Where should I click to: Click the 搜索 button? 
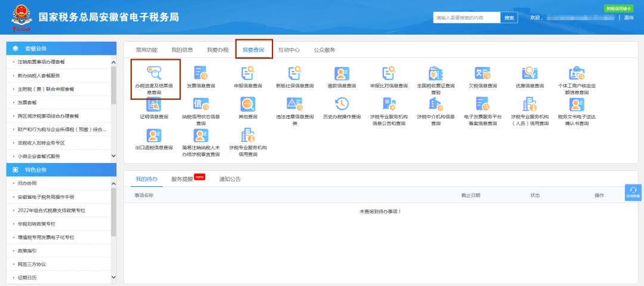pyautogui.click(x=509, y=18)
